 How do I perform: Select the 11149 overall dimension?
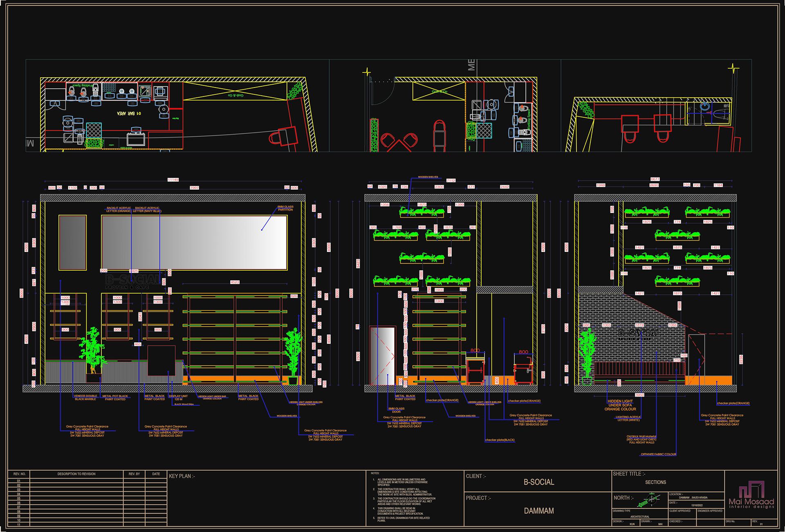(x=173, y=180)
